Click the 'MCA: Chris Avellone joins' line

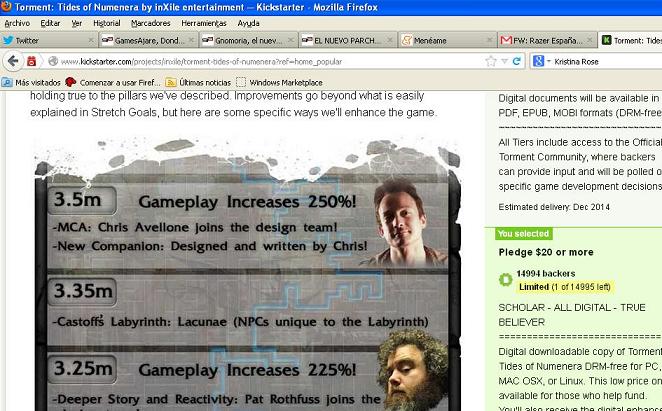(195, 227)
